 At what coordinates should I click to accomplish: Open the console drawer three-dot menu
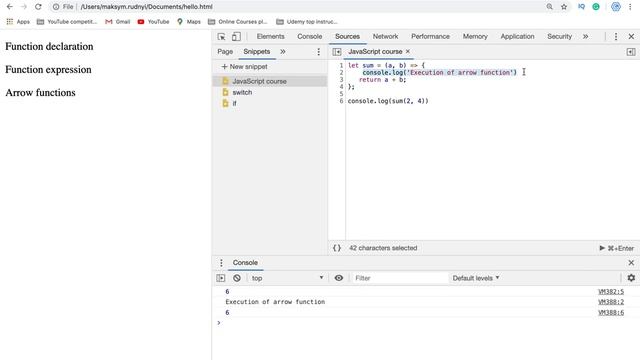(x=221, y=263)
